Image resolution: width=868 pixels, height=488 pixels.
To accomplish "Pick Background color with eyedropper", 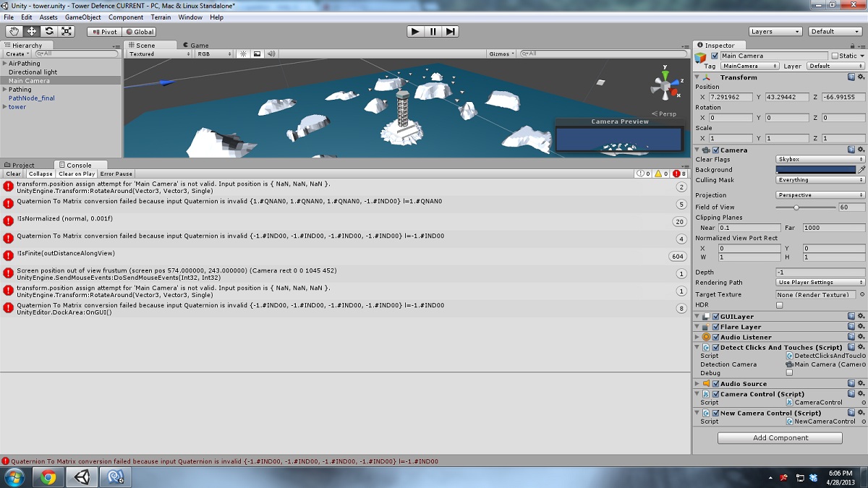I will 861,169.
